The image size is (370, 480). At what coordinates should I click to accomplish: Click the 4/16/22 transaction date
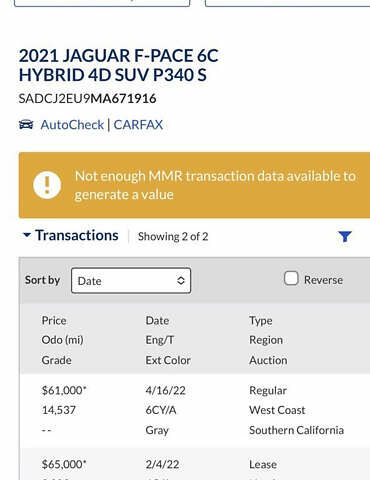click(165, 390)
